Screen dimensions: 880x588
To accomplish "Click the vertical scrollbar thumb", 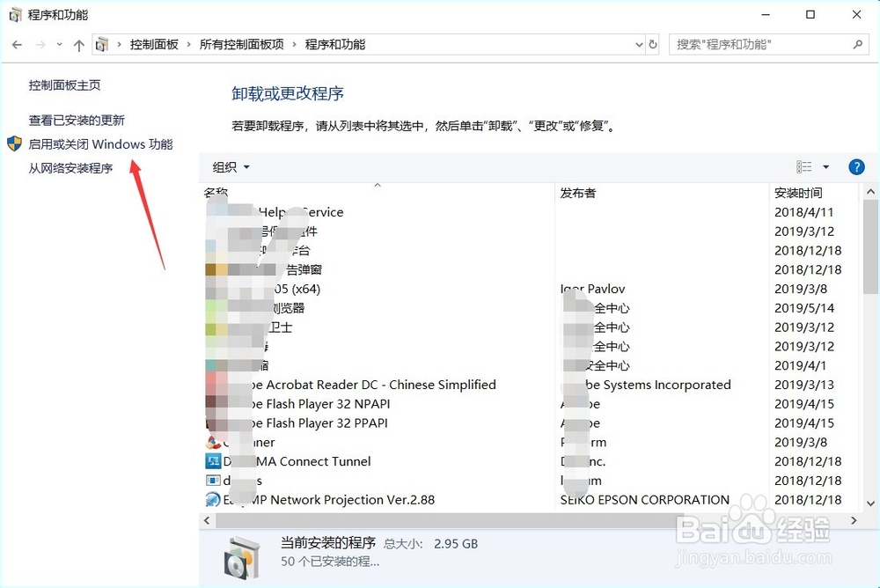I will [870, 246].
